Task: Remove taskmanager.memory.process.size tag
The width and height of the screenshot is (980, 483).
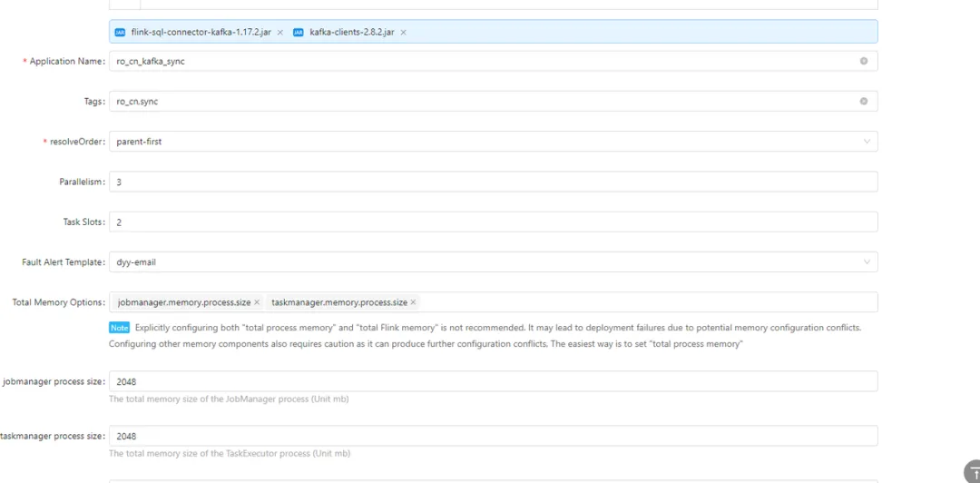Action: click(413, 302)
